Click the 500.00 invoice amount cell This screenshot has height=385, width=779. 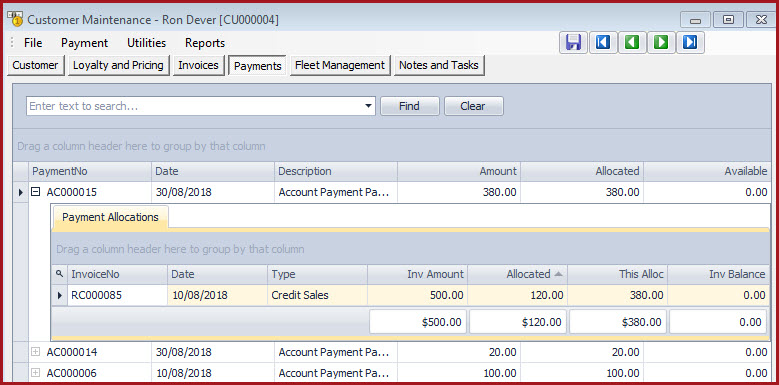[417, 295]
